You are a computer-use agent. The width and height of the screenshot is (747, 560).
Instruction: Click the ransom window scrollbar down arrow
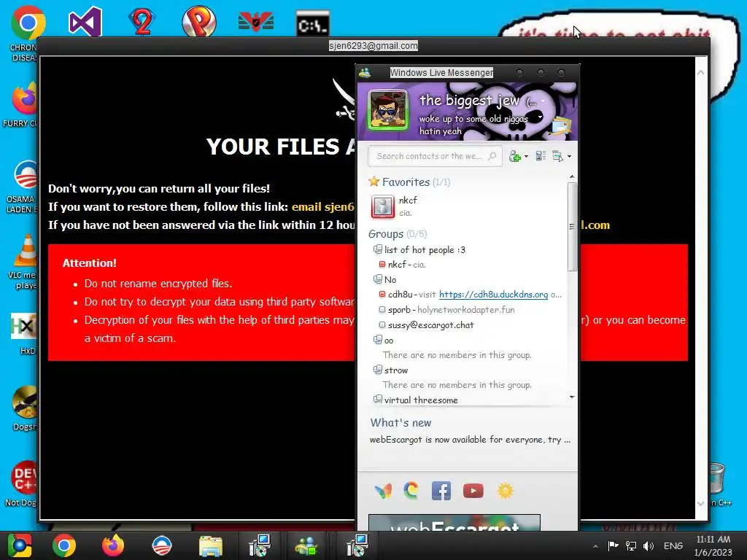coord(701,503)
